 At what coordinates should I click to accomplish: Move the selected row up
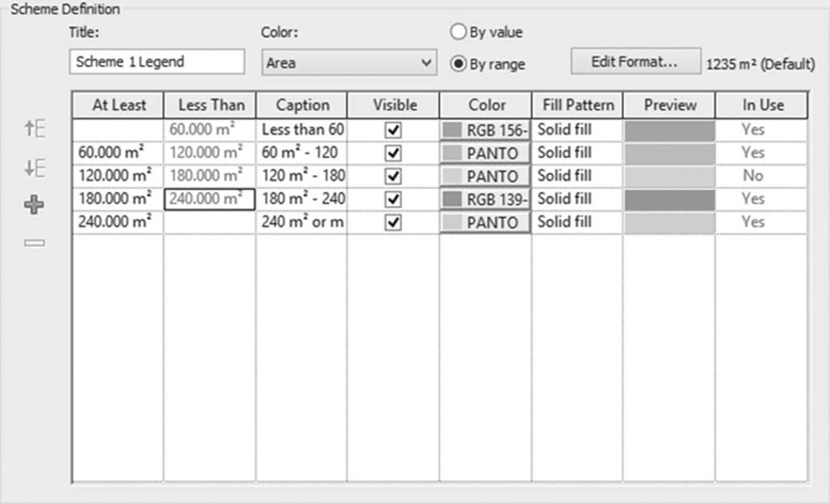tap(35, 129)
